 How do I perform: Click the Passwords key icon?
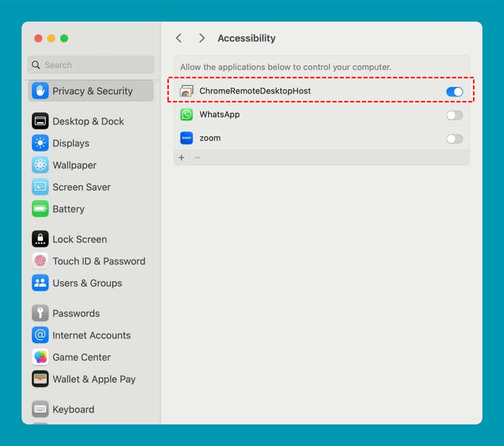[40, 313]
